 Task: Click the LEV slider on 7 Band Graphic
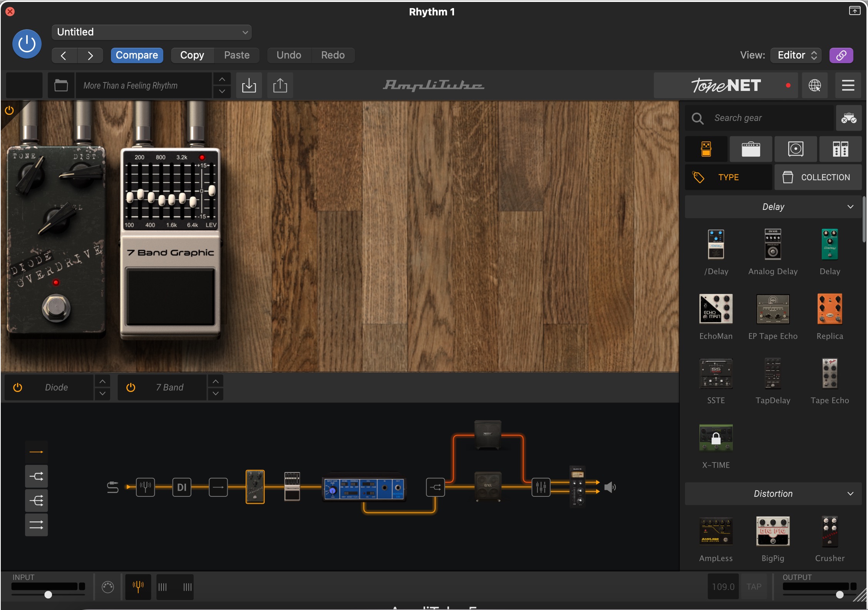(212, 190)
